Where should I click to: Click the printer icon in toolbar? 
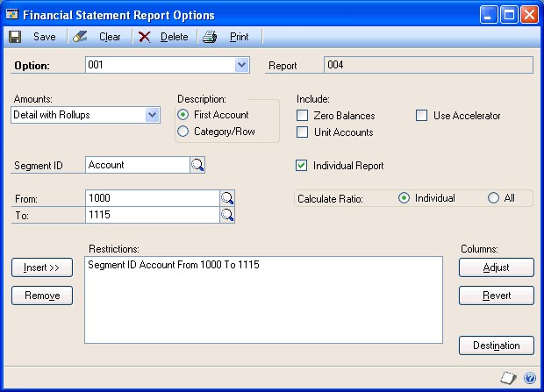tap(210, 37)
